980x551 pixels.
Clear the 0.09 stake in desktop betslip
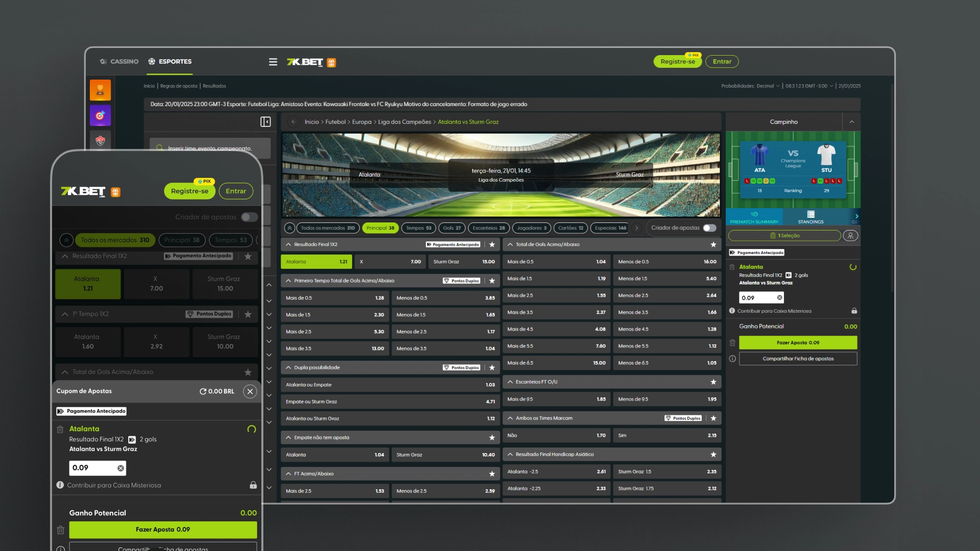tap(779, 297)
